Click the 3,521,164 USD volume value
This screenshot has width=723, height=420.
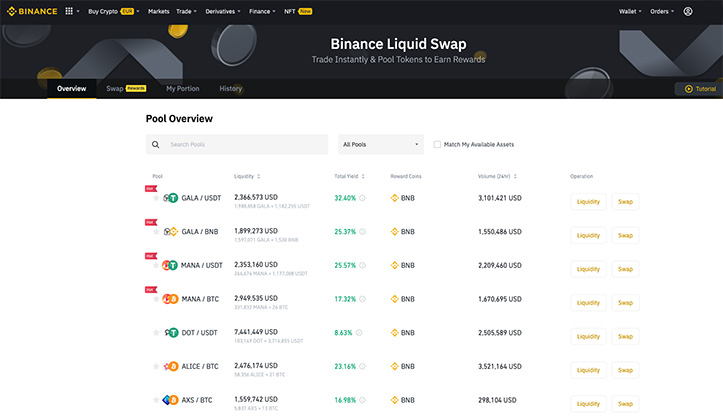tap(500, 366)
